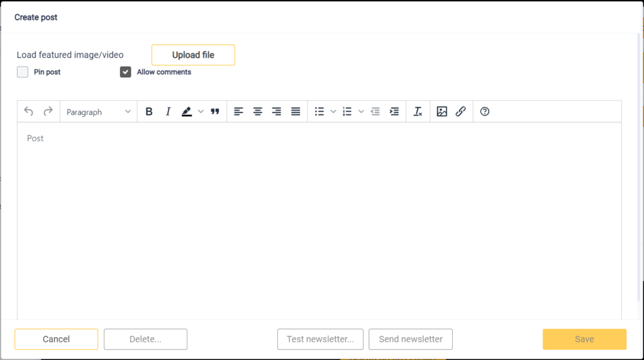Insert a blockquote
Viewport: 644px width, 360px height.
click(215, 111)
